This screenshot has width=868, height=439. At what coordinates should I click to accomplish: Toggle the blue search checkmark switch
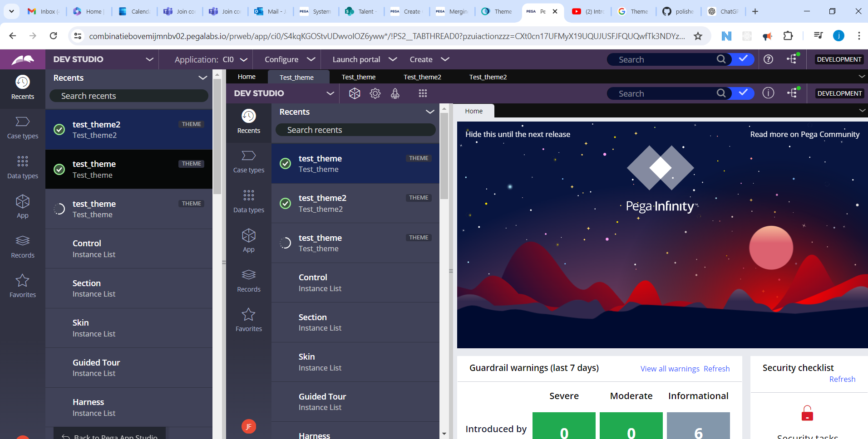click(742, 59)
